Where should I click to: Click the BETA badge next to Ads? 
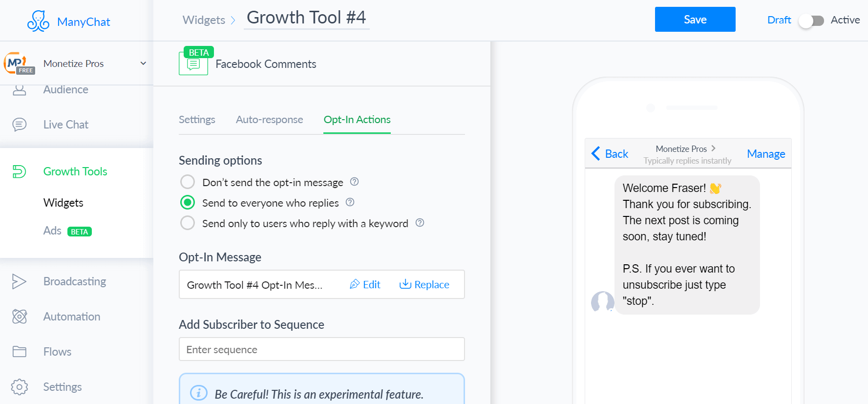(x=80, y=232)
